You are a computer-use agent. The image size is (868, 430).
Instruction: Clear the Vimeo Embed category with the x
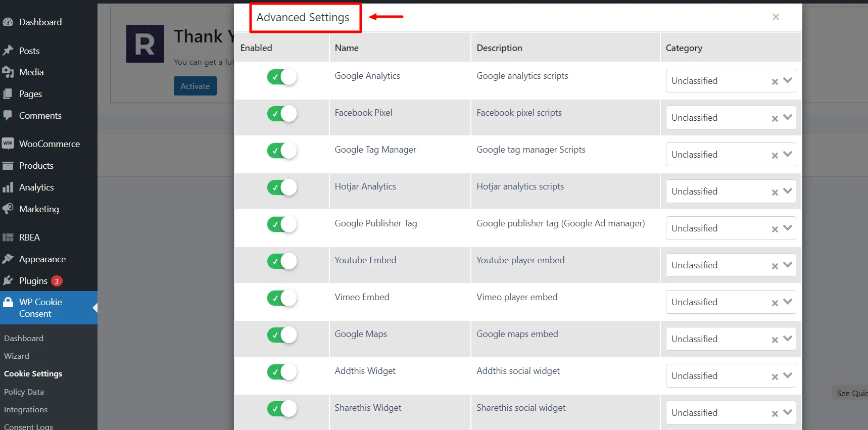click(x=775, y=303)
